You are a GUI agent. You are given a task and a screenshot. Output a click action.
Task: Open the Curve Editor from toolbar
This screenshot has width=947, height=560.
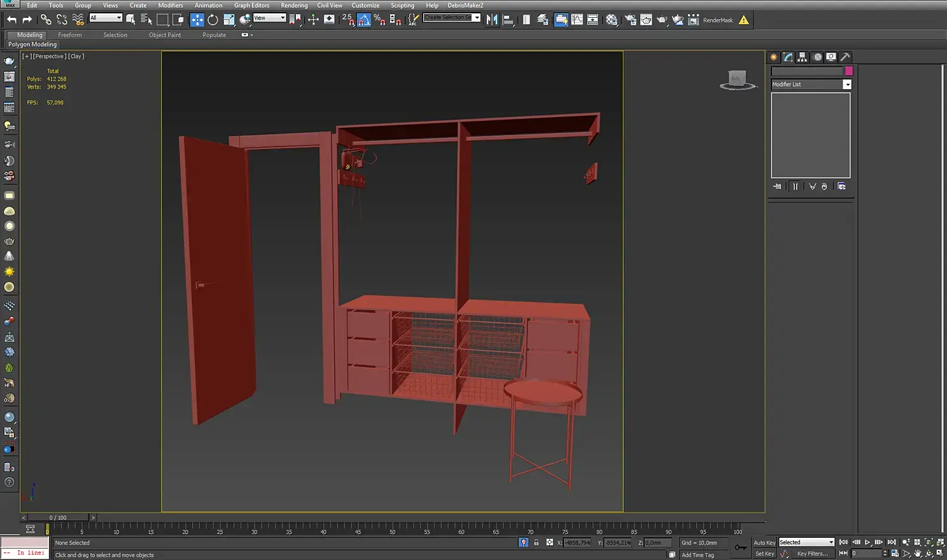tap(577, 20)
